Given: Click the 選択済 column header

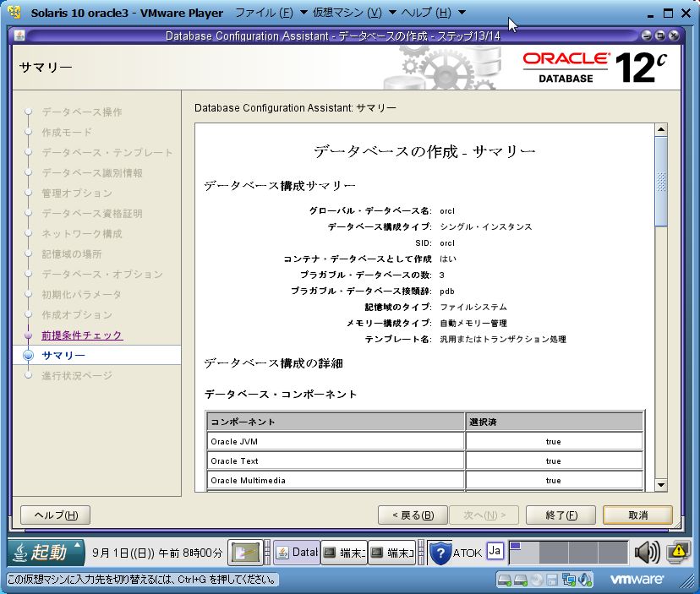Looking at the screenshot, I should pos(554,422).
